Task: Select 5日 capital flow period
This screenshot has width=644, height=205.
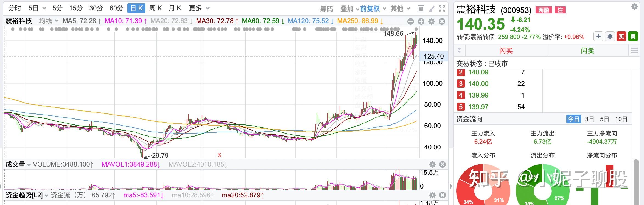Action: tap(604, 119)
